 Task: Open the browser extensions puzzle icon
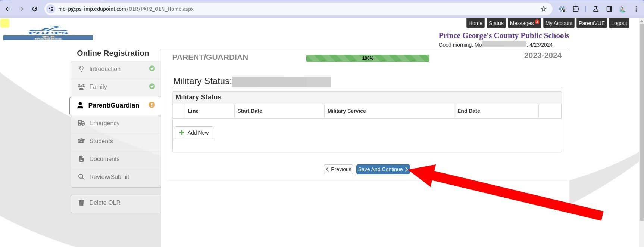pos(576,9)
